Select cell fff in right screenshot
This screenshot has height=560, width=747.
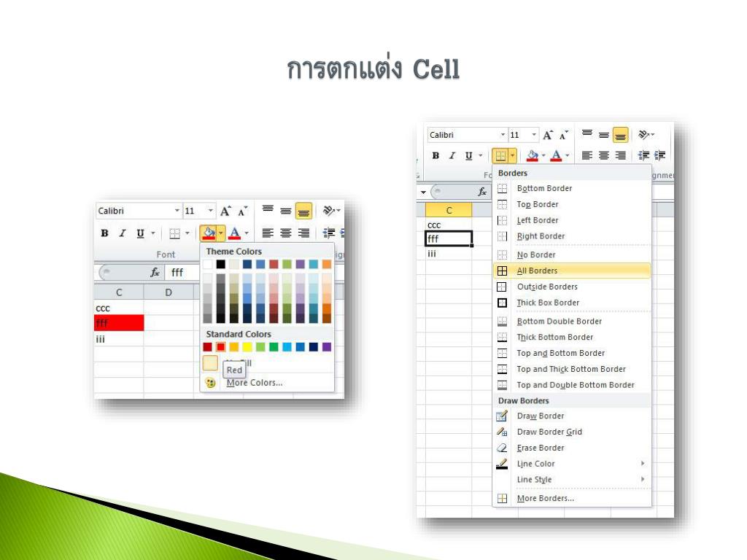449,238
